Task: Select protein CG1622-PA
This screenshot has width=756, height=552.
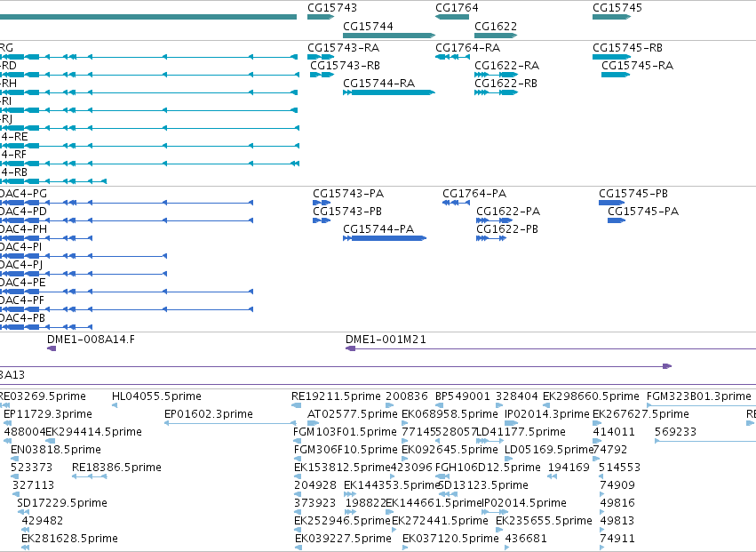Action: (508, 212)
